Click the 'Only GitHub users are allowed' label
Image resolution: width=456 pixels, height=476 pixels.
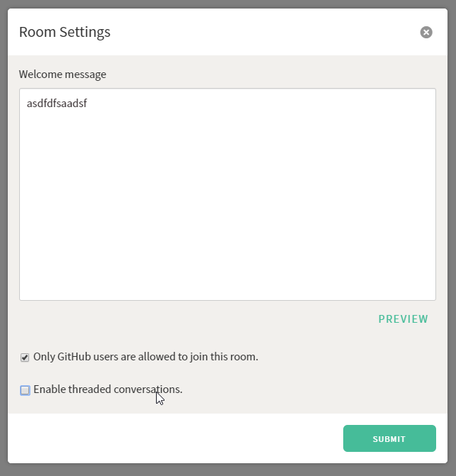145,357
